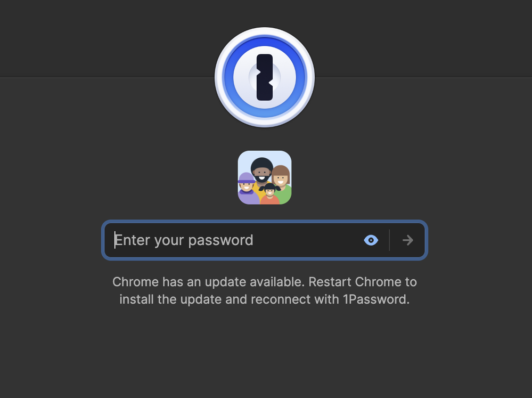This screenshot has height=398, width=532.
Task: Select the family account avatar
Action: (265, 177)
